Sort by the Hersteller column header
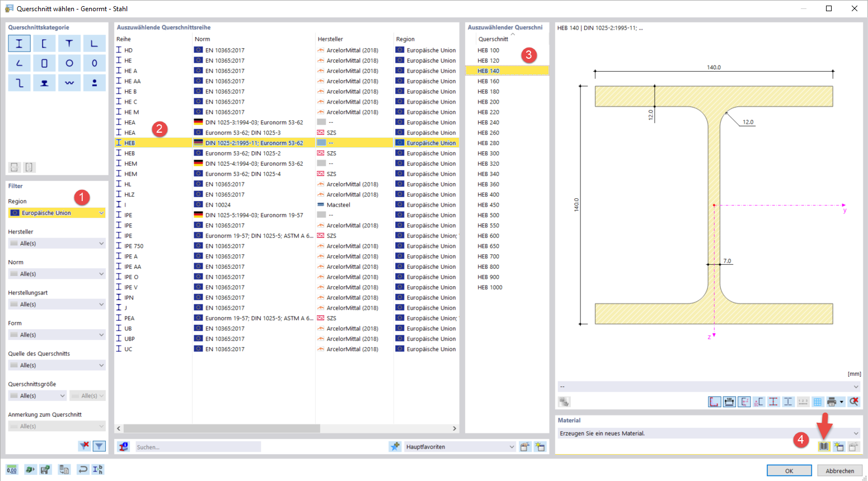The width and height of the screenshot is (868, 481). (330, 39)
